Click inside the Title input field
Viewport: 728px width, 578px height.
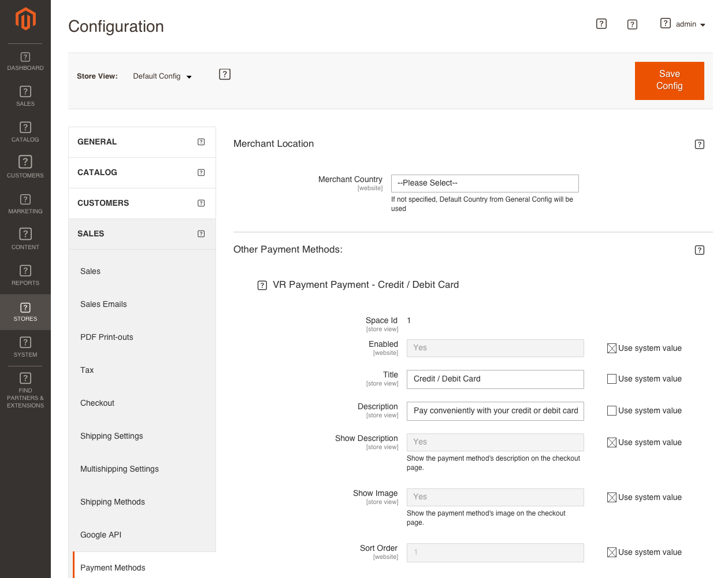tap(495, 379)
